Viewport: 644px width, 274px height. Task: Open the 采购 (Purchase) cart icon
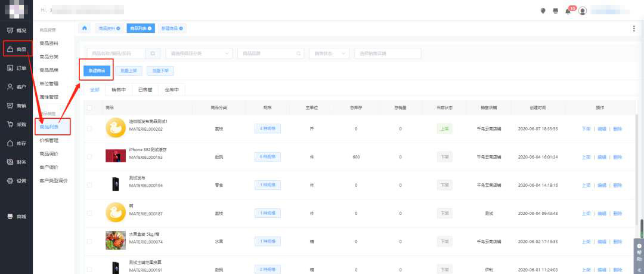coord(17,124)
